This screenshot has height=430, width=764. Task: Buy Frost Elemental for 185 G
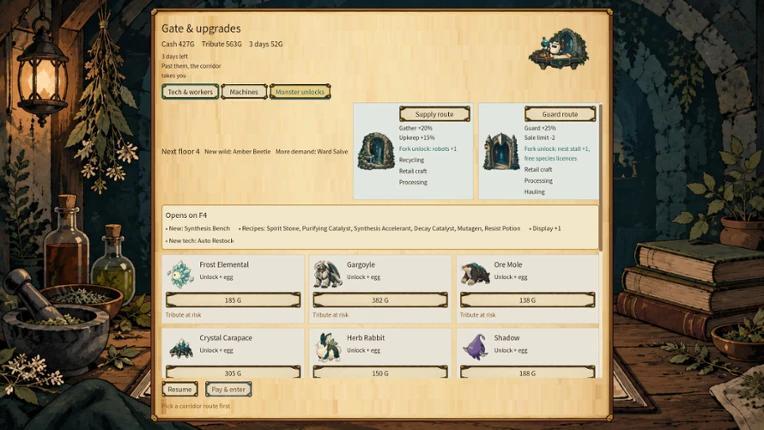coord(233,300)
